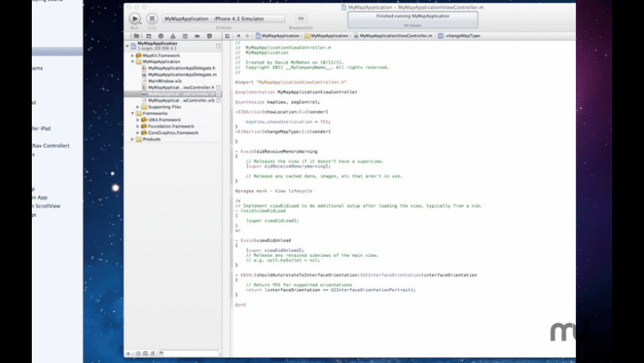
Task: Click the go back arrow in the jump bar
Action: (238, 36)
